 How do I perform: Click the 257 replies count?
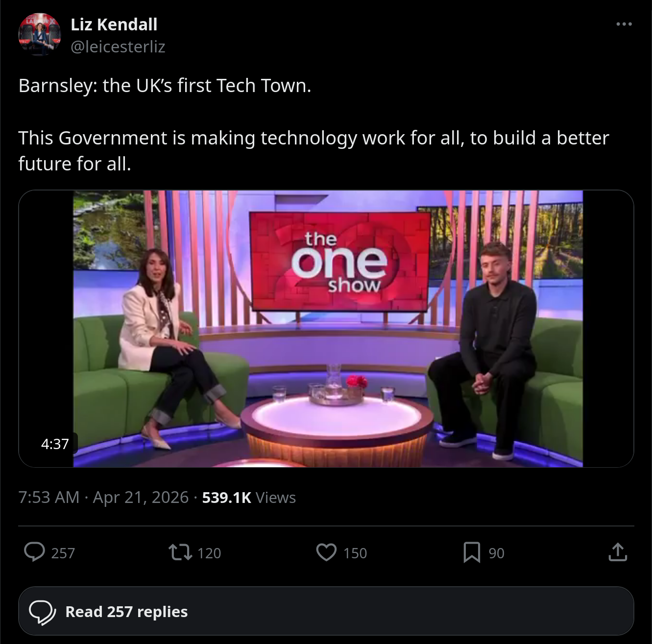click(x=63, y=553)
